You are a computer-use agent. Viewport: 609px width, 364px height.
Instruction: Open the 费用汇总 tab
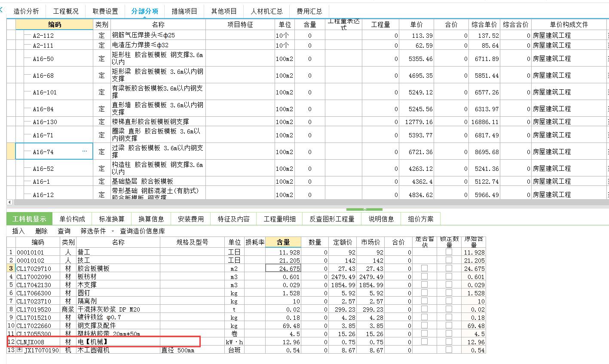click(x=309, y=11)
